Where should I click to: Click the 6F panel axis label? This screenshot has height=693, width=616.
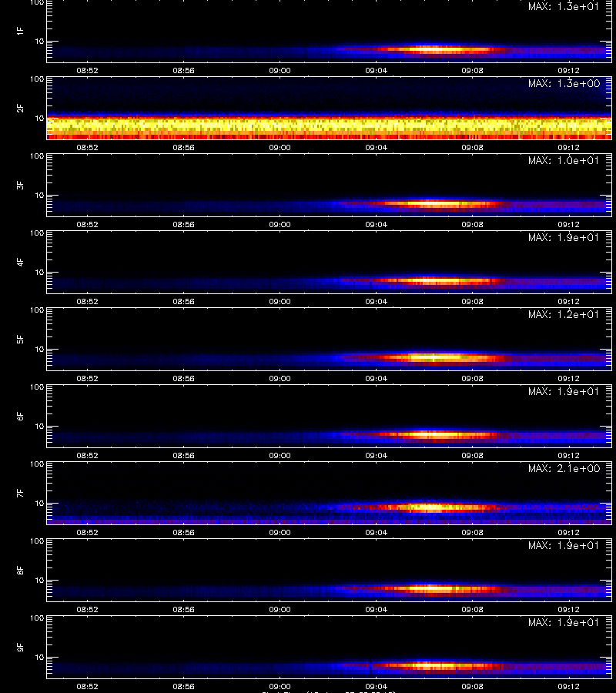point(20,417)
